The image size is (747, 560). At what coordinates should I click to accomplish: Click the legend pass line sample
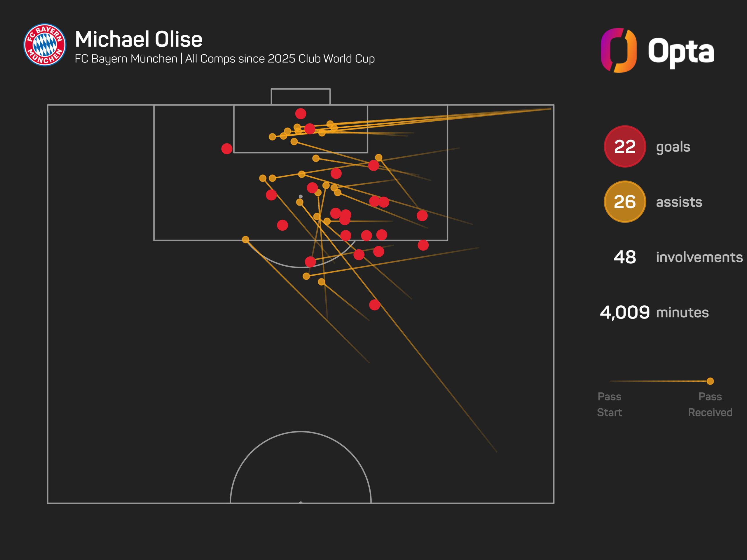(660, 381)
